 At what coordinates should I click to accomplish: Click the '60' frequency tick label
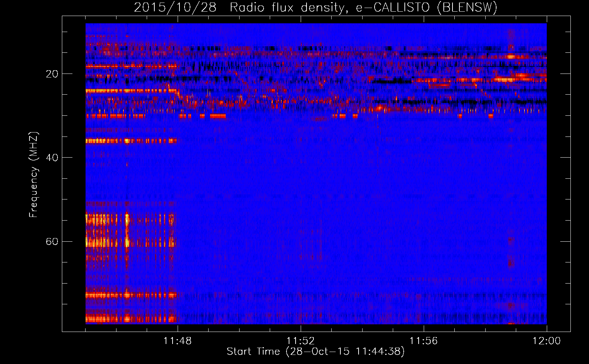[52, 241]
